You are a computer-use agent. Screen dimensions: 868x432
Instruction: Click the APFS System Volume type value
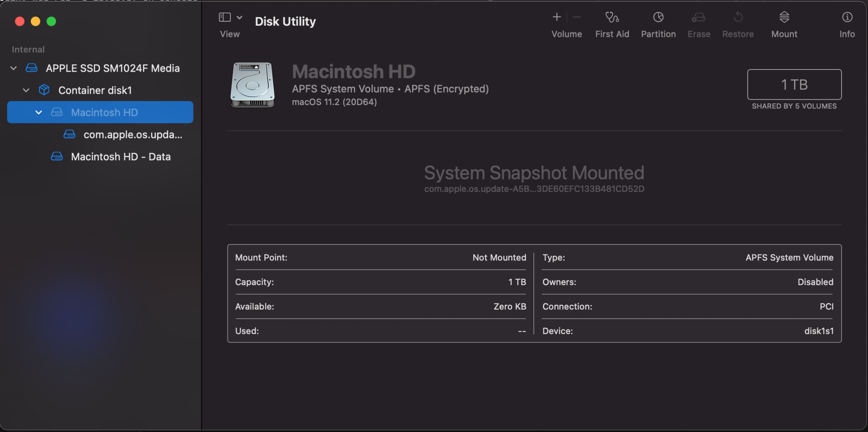tap(789, 257)
